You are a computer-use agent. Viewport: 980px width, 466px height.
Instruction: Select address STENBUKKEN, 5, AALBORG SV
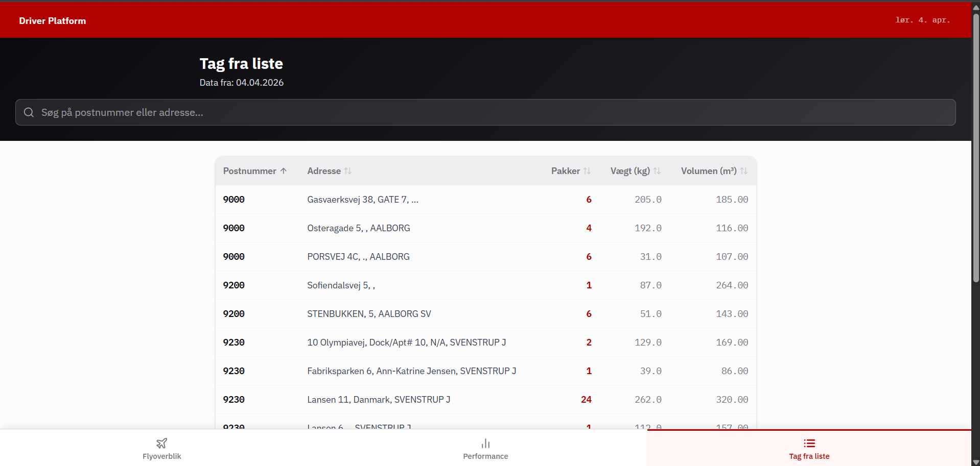369,314
